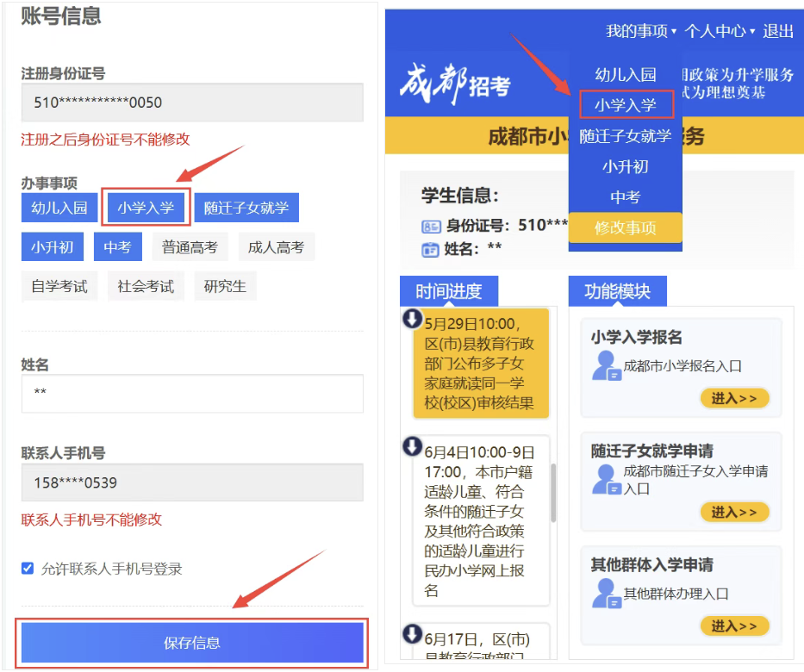Image resolution: width=804 pixels, height=672 pixels.
Task: Click the 小学入学报名 card heading
Action: coord(636,337)
